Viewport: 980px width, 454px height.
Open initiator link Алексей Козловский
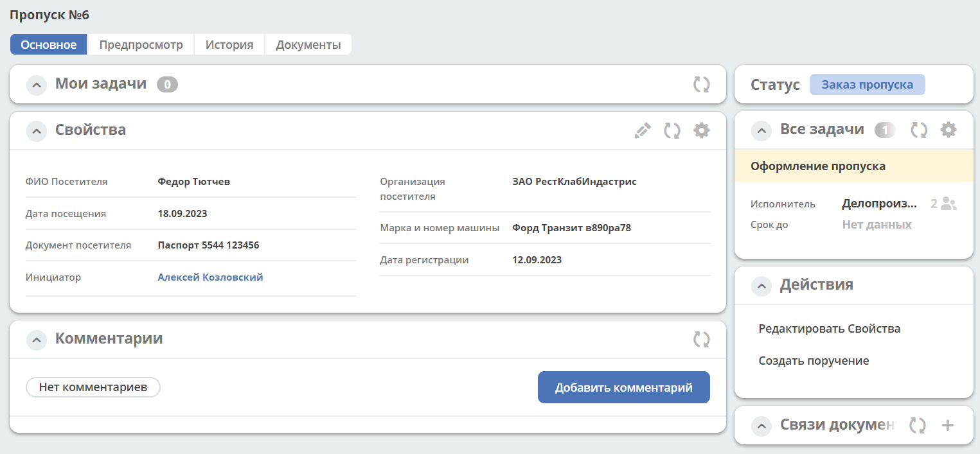[211, 277]
